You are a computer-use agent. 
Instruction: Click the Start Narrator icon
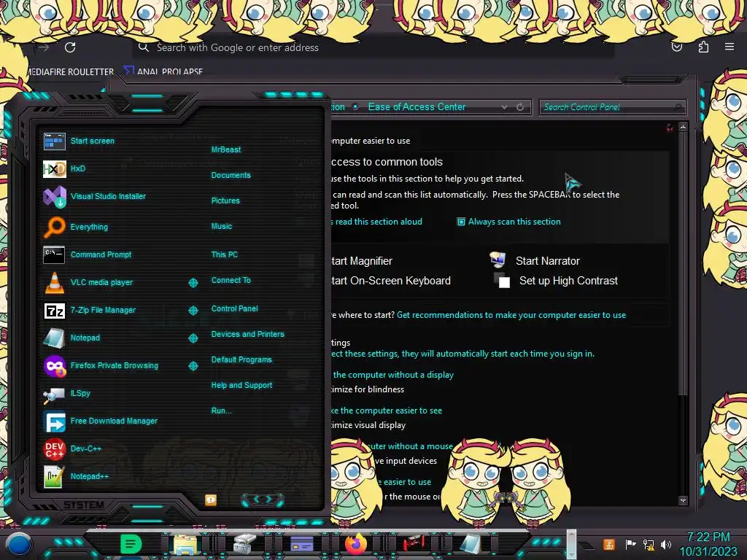tap(498, 260)
